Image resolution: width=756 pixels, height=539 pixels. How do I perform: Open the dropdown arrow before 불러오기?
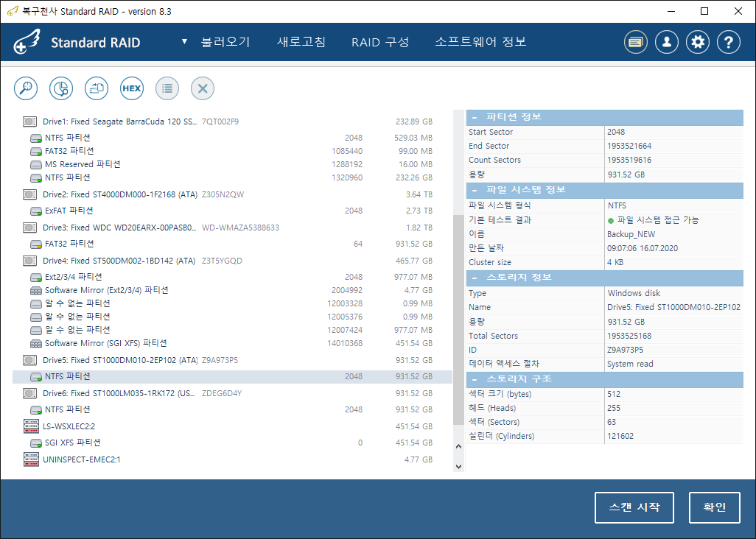[x=184, y=42]
